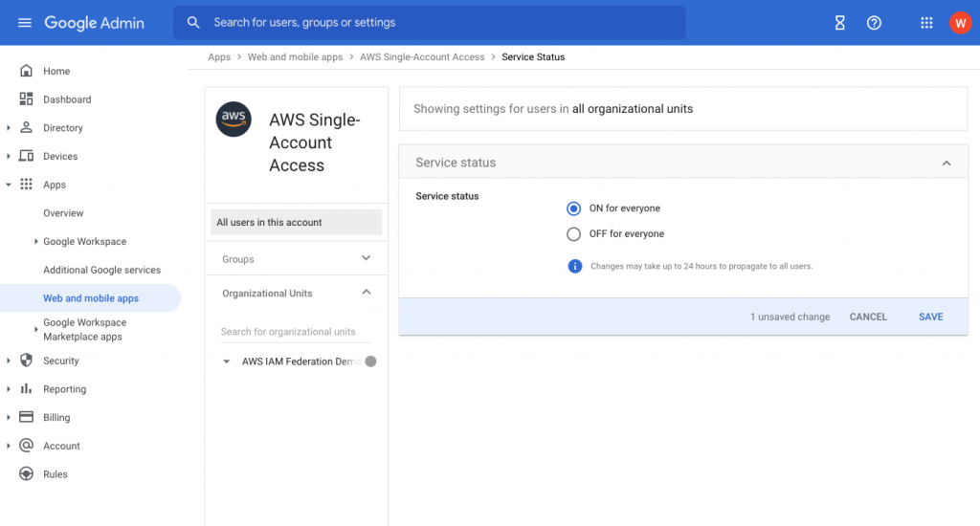Click the Dashboard tiles icon
980x526 pixels.
[x=26, y=99]
